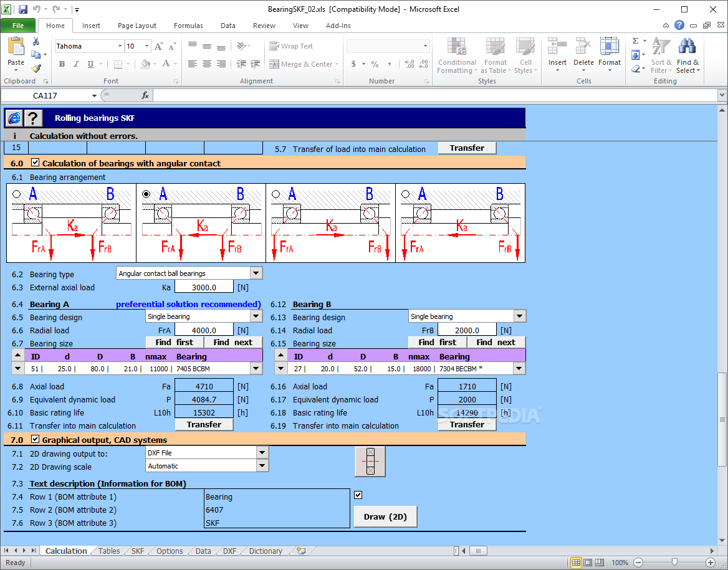Switch to Insert ribbon tab

(x=91, y=26)
